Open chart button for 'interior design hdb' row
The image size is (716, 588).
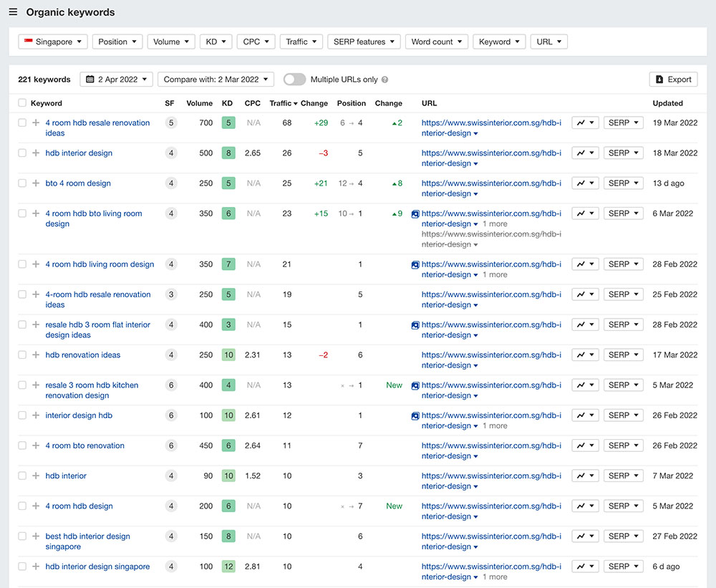click(x=585, y=415)
